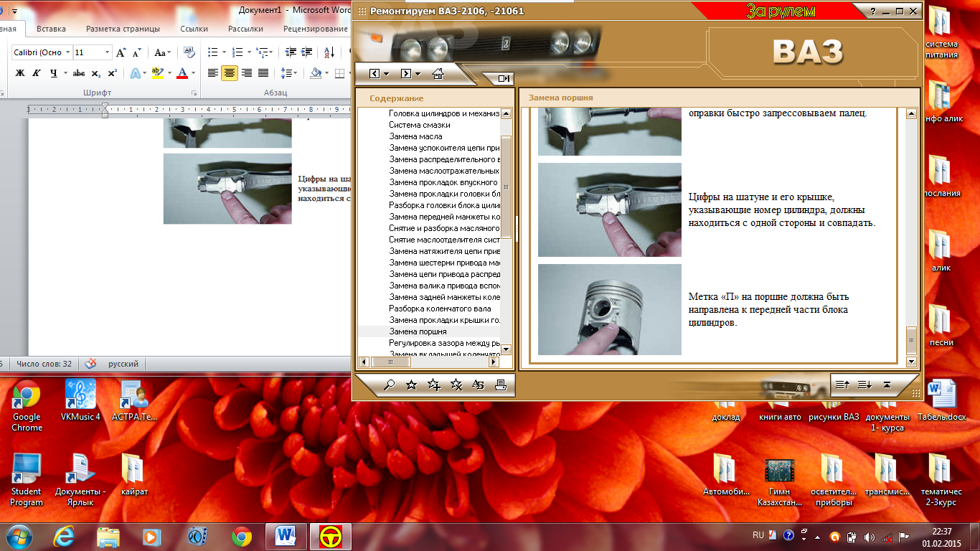
Task: Increase font size with the large A button
Action: coord(121,52)
